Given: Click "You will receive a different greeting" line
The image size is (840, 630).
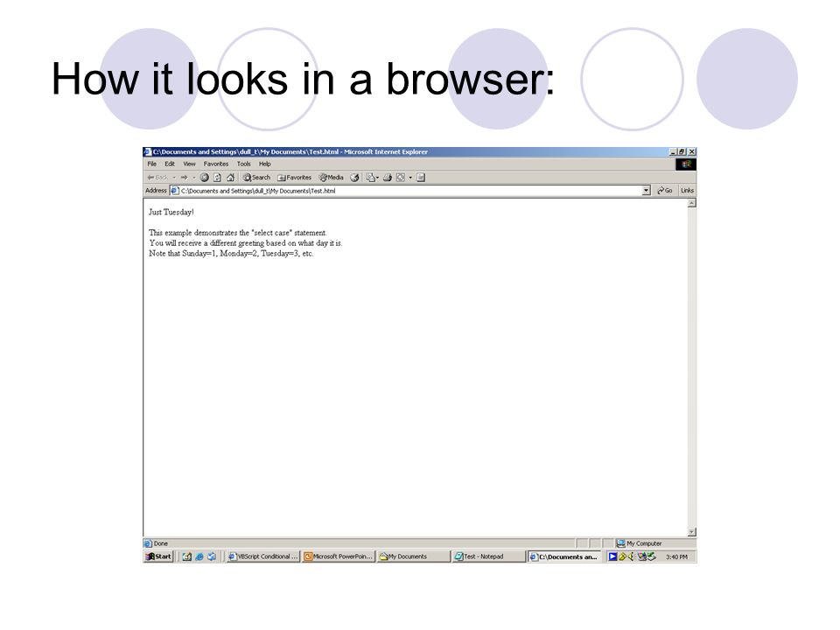Looking at the screenshot, I should tap(245, 242).
